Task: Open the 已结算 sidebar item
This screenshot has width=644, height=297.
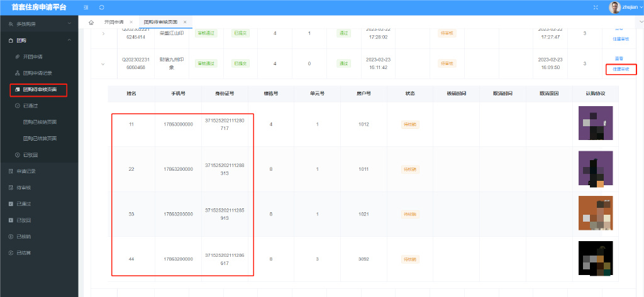Action: [x=23, y=252]
